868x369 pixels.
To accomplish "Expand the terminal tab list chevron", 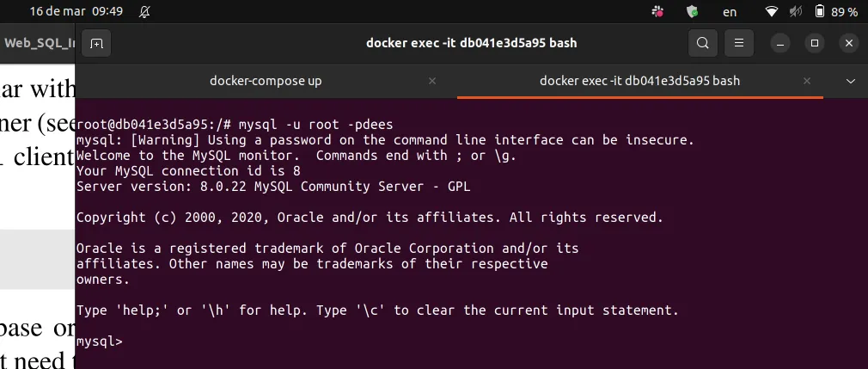I will (x=851, y=81).
